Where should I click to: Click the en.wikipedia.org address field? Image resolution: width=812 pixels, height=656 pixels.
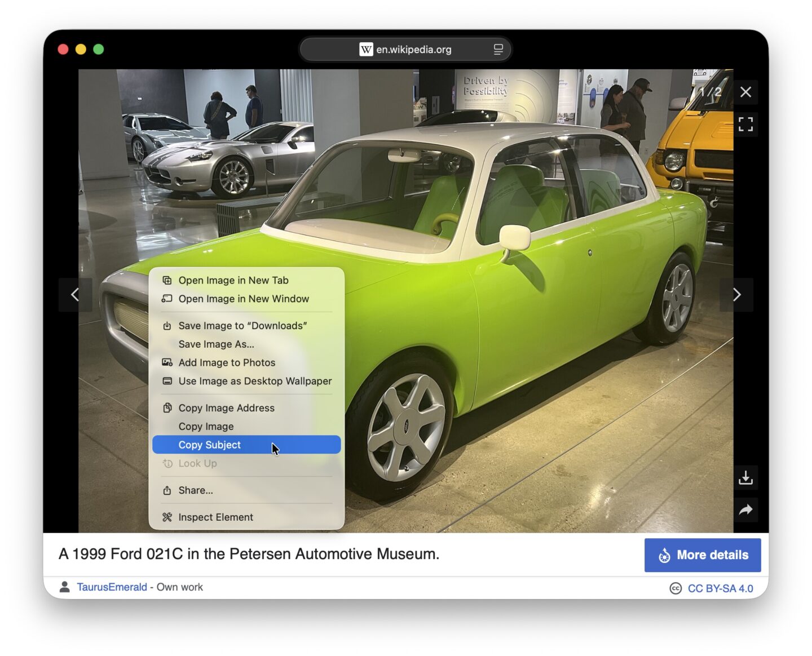405,50
